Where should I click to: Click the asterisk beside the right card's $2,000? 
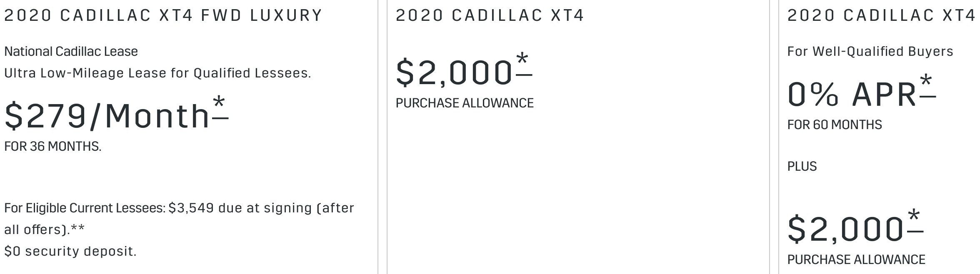point(915,220)
